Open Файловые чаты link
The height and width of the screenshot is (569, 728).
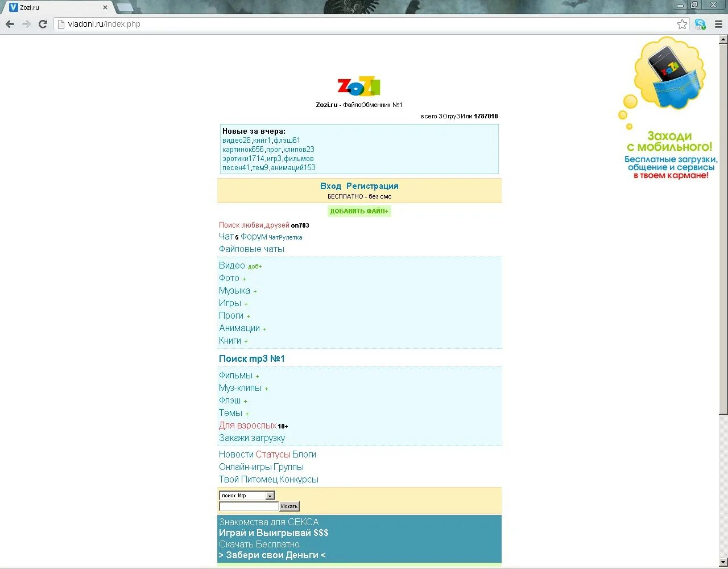click(x=251, y=249)
